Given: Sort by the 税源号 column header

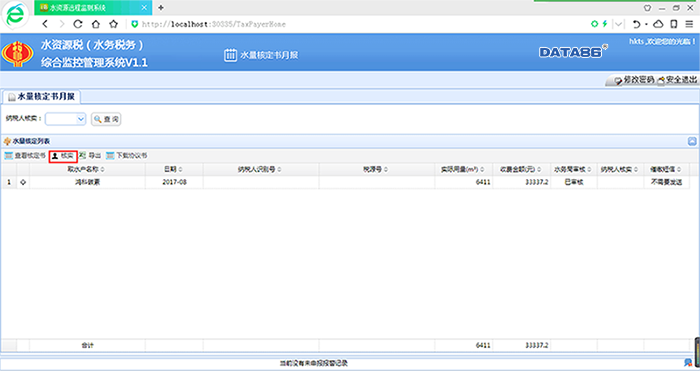Looking at the screenshot, I should coord(377,170).
